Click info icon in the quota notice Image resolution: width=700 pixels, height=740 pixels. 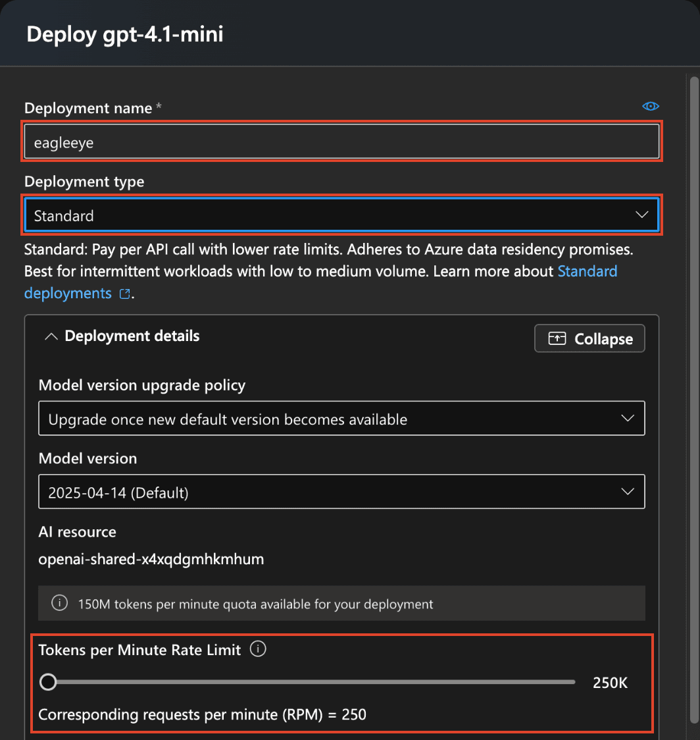click(x=59, y=603)
